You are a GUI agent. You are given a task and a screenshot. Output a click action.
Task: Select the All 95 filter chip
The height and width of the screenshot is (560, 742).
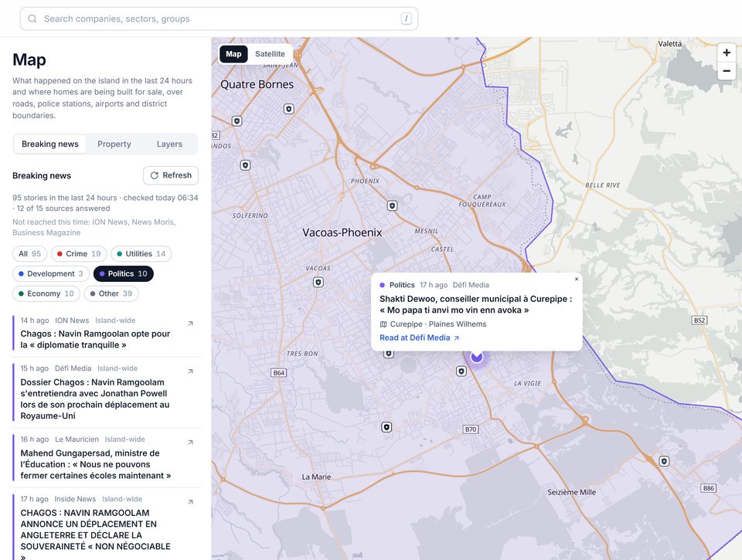pyautogui.click(x=30, y=254)
